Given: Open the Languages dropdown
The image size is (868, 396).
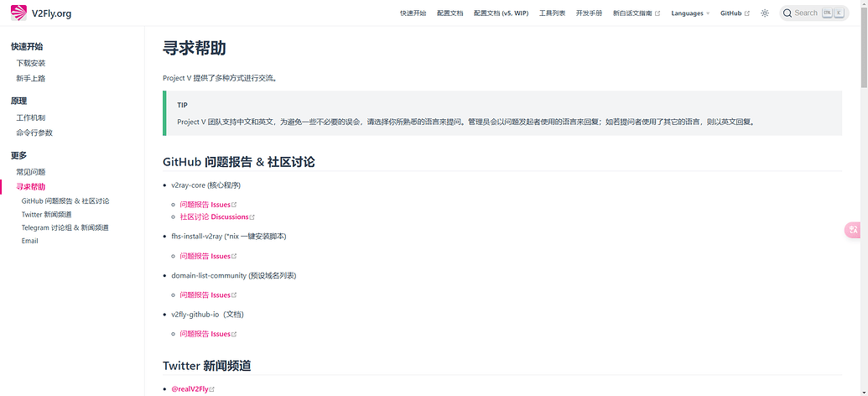Looking at the screenshot, I should pyautogui.click(x=690, y=13).
